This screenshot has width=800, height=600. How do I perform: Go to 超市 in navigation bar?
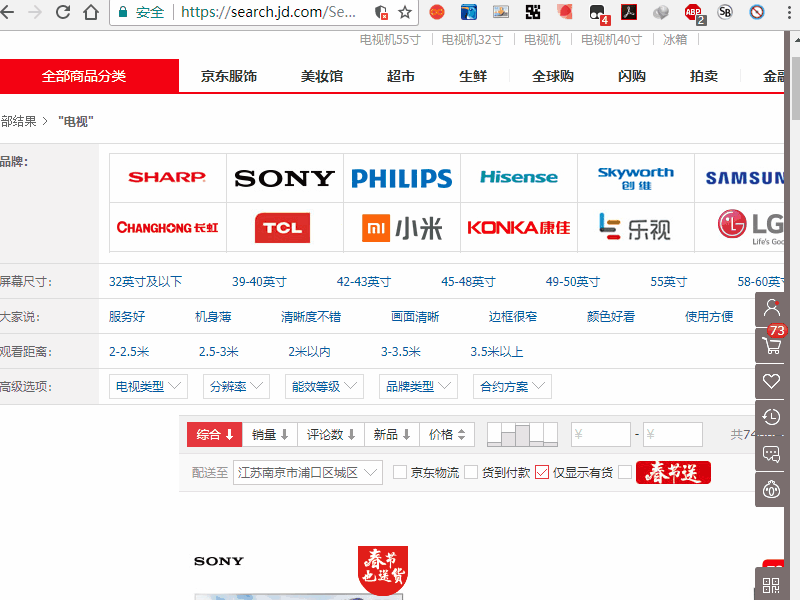(401, 77)
